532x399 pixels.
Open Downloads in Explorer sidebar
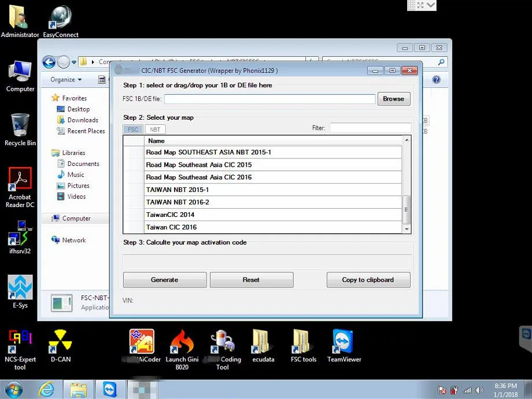[x=77, y=120]
